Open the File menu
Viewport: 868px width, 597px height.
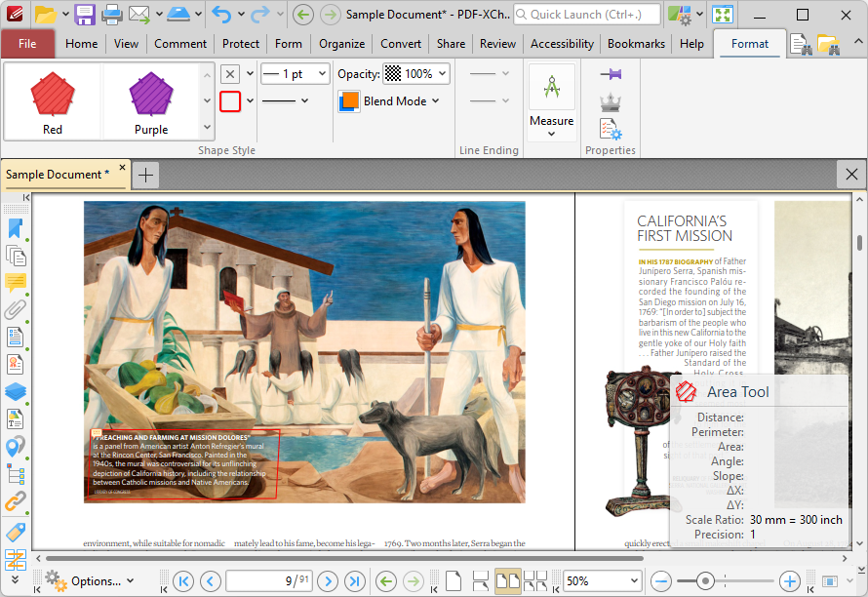coord(27,44)
